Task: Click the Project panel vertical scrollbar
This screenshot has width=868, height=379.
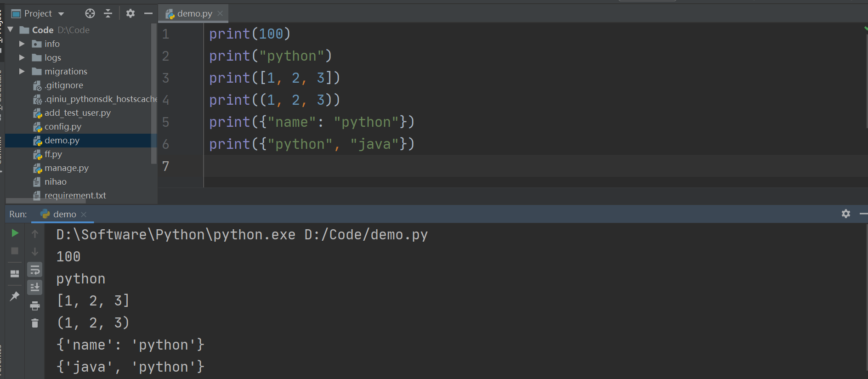Action: (x=153, y=92)
